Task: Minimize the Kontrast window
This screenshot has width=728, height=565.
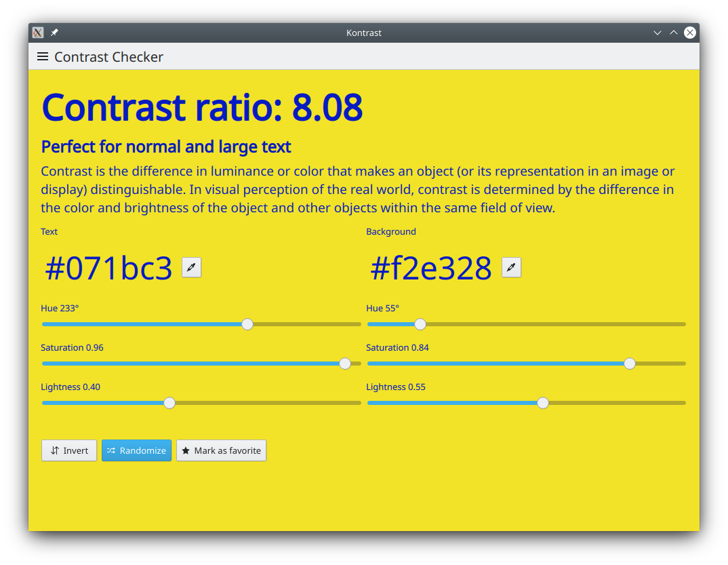Action: (657, 33)
